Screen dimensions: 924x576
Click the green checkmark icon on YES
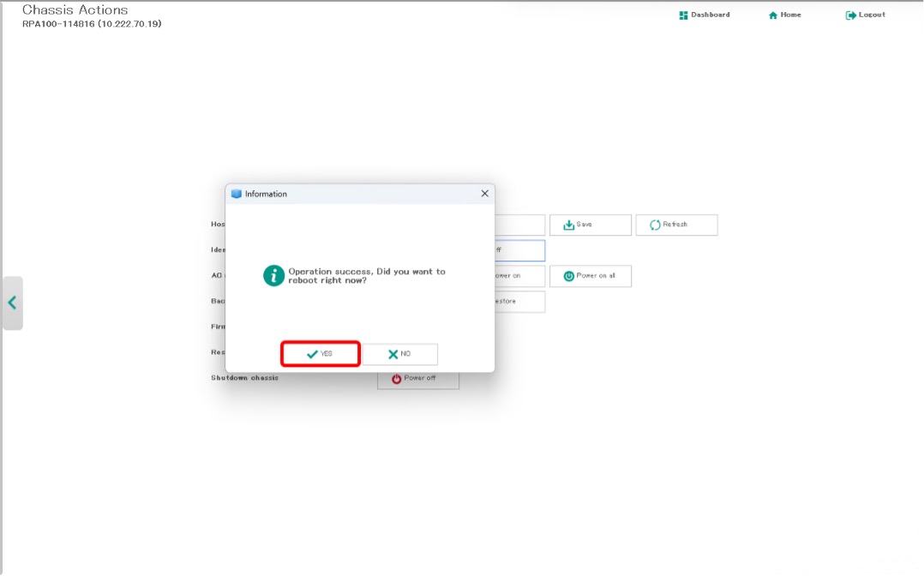tap(312, 354)
